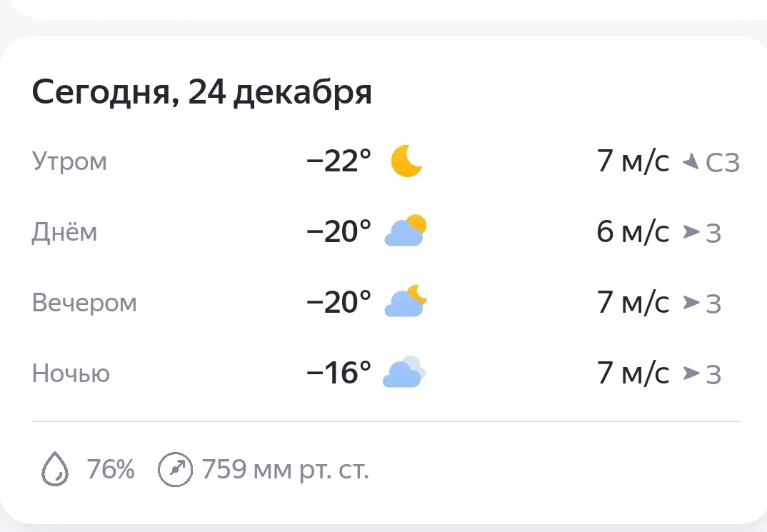Click the −22° morning temperature
The height and width of the screenshot is (532, 767).
[x=339, y=162]
